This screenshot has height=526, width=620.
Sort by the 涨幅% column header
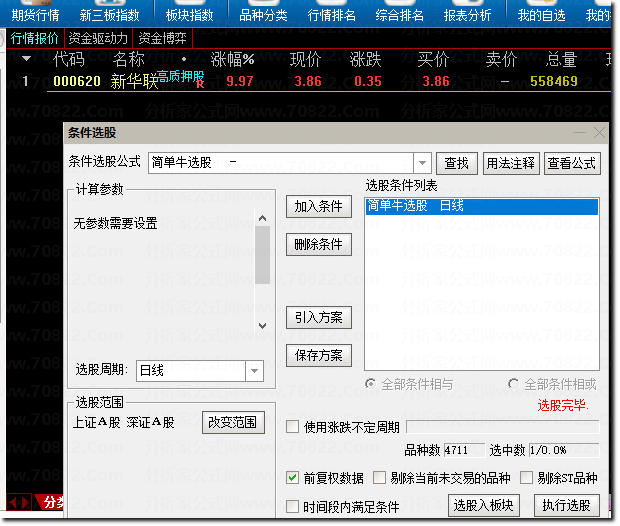[232, 59]
